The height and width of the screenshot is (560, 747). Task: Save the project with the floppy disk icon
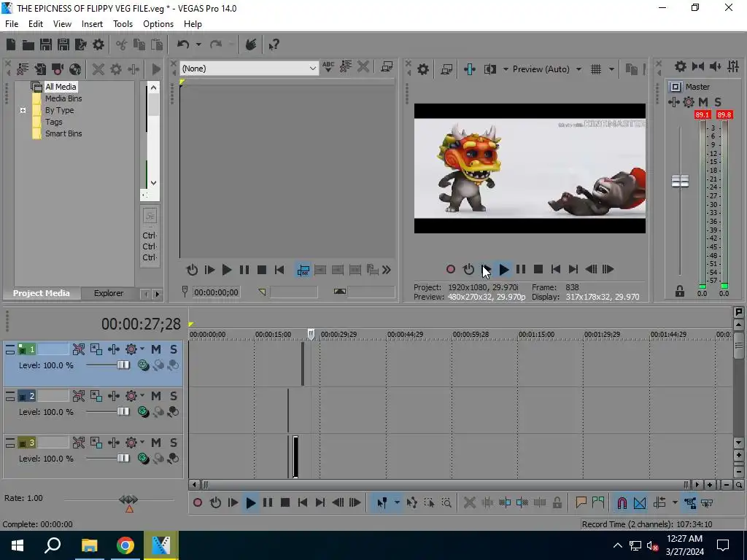[x=46, y=44]
